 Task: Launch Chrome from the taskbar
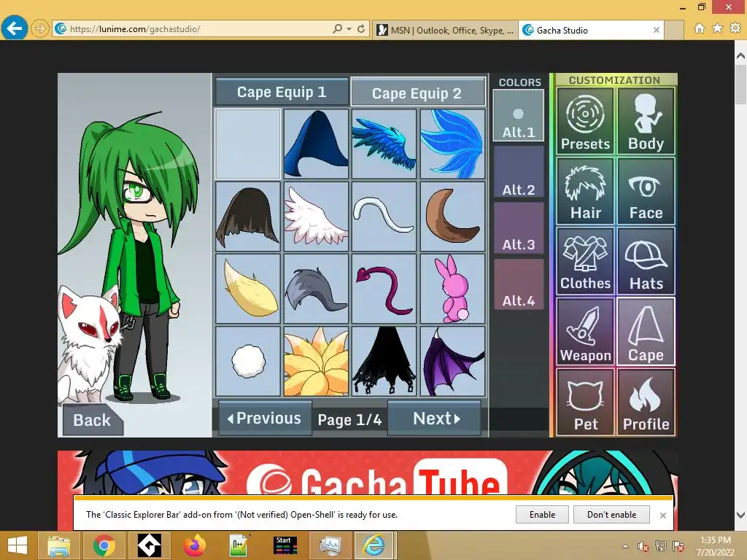[x=104, y=545]
